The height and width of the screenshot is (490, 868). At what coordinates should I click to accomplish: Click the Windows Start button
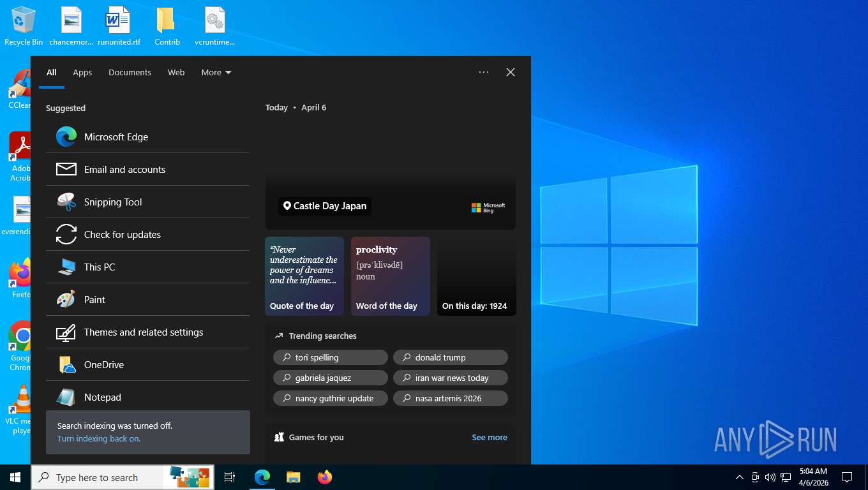point(15,477)
